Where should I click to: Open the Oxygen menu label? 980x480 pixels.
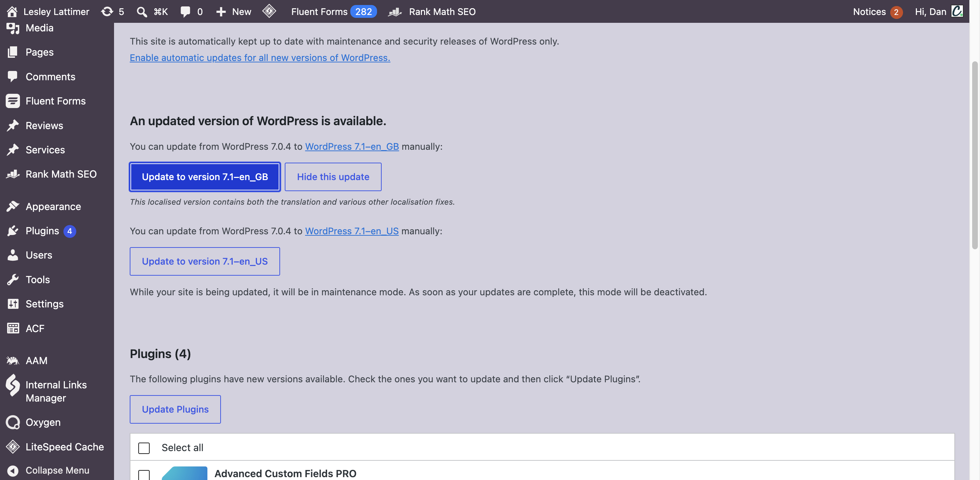click(43, 423)
